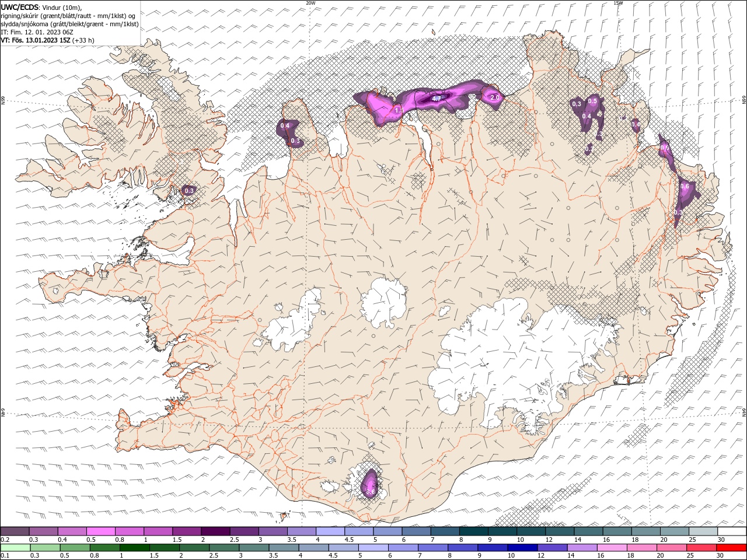Click the 'rigning/skúrir' legend description line
The width and height of the screenshot is (747, 560).
click(x=68, y=16)
